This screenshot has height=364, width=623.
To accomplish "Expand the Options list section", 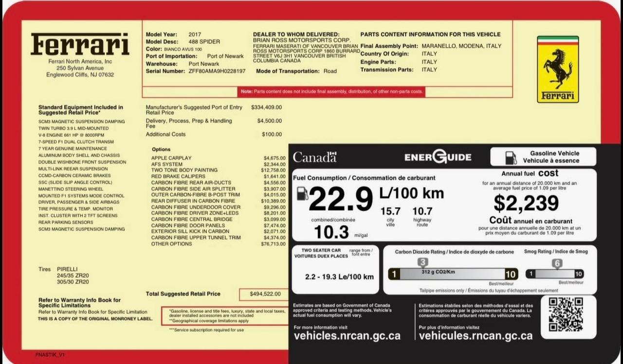I will (x=161, y=149).
